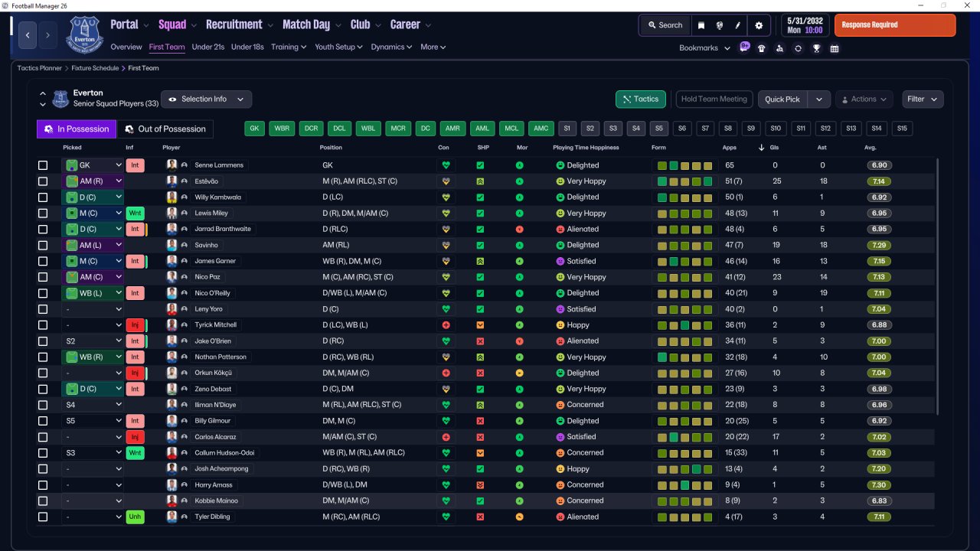Open the calendar icon in bookmarks bar

[835, 48]
